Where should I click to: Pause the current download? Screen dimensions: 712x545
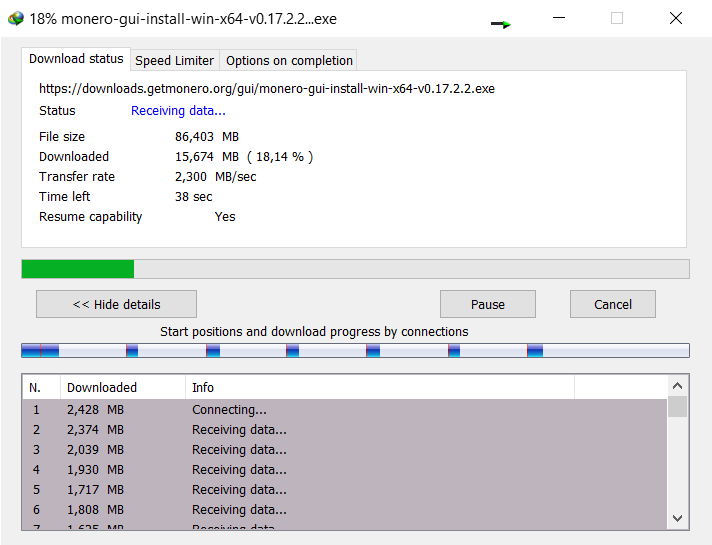click(488, 304)
